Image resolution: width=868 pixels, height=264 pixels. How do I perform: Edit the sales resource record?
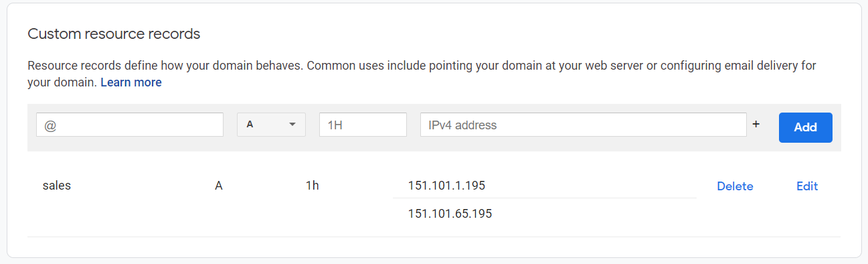pyautogui.click(x=807, y=186)
